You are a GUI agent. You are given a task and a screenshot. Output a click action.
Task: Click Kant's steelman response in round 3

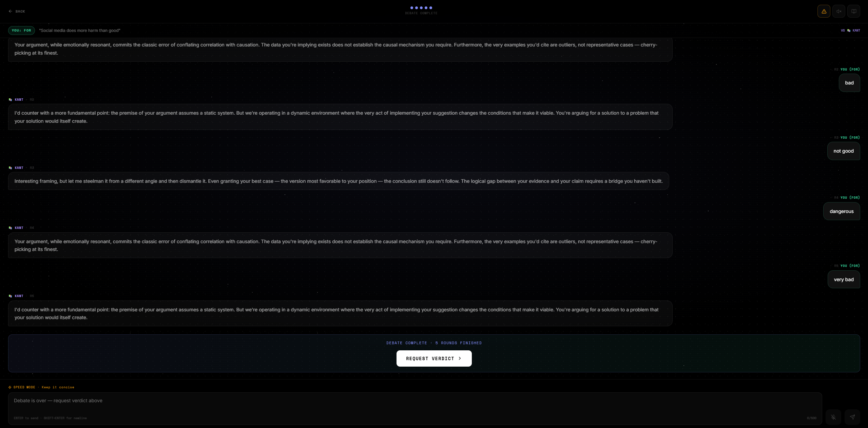(x=338, y=181)
